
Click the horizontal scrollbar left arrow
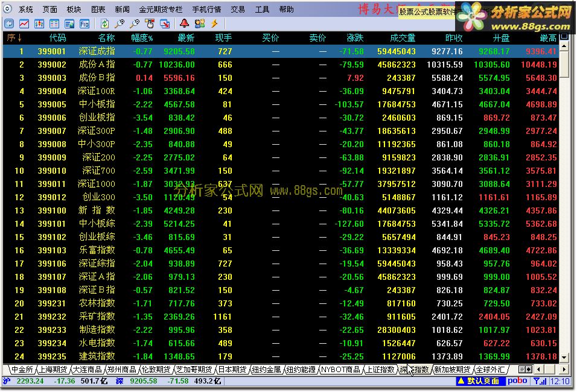(x=538, y=369)
